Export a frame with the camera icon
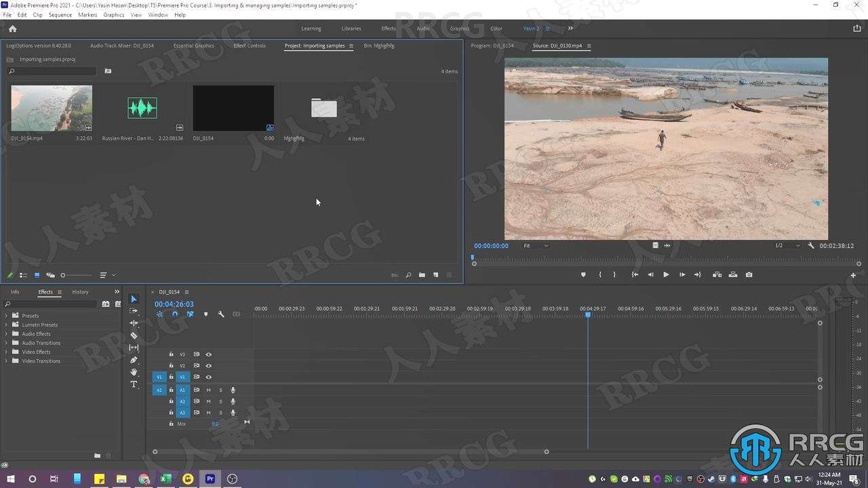 (749, 274)
